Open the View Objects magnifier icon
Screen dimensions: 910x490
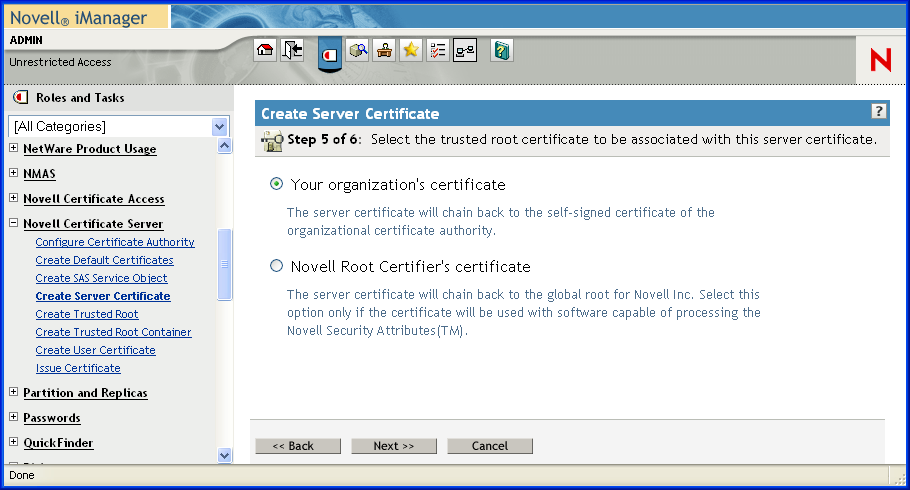coord(358,51)
